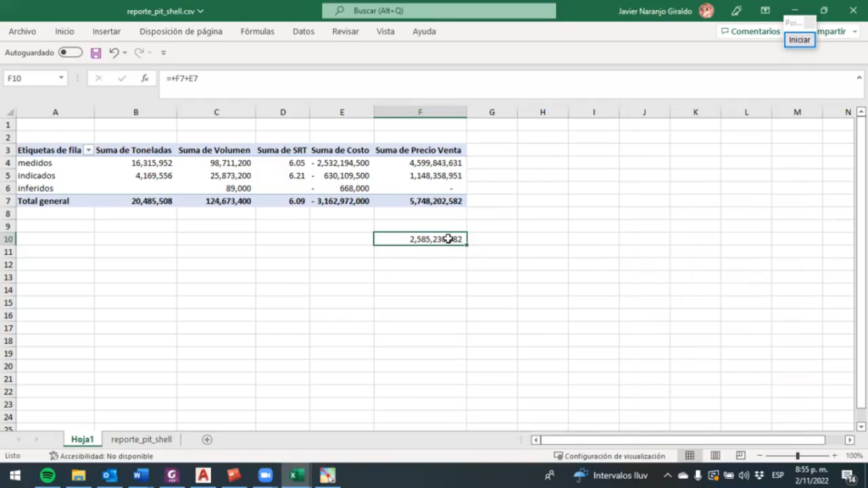Click the zoom in plus button
Screen dimensions: 868x488
[835, 455]
